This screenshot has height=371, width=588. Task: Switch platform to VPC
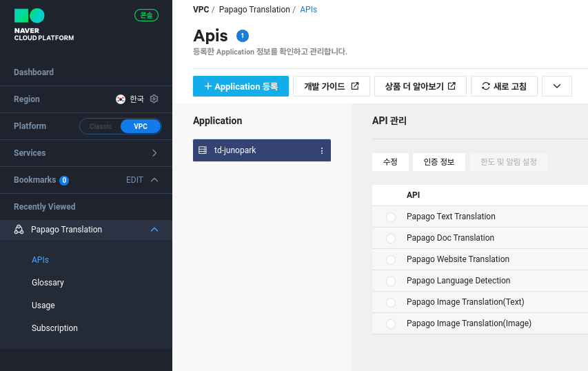tap(141, 126)
